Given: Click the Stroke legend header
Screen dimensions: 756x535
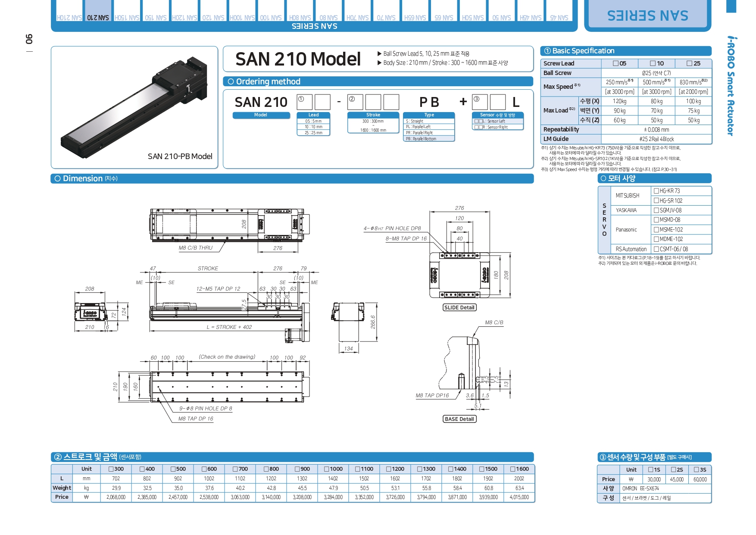Looking at the screenshot, I should pos(373,115).
